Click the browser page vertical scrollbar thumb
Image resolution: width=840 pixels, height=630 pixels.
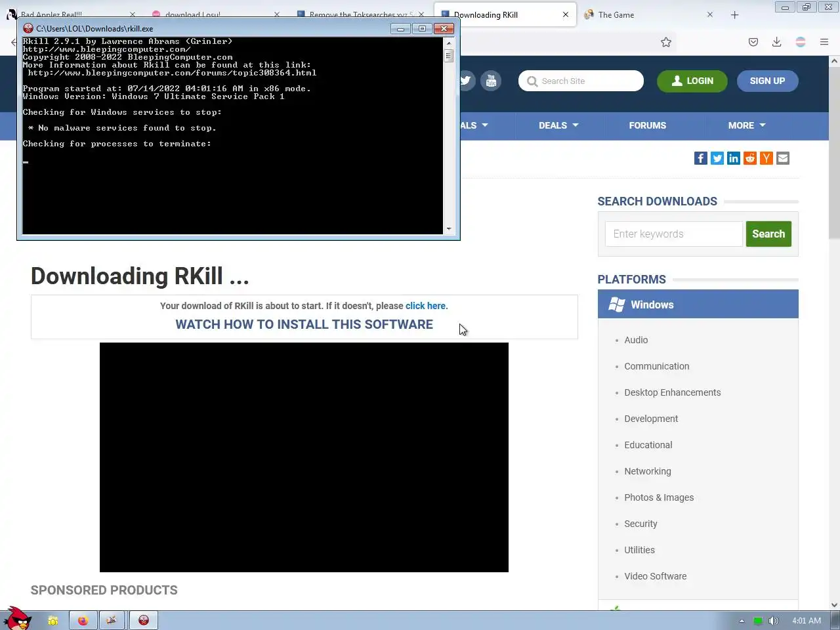(x=834, y=152)
